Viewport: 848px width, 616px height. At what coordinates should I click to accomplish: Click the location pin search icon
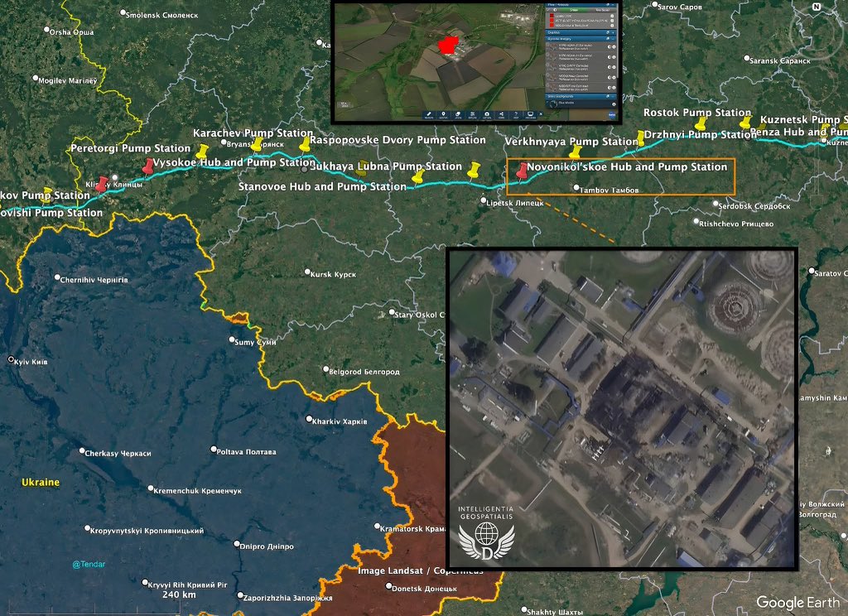tap(443, 113)
